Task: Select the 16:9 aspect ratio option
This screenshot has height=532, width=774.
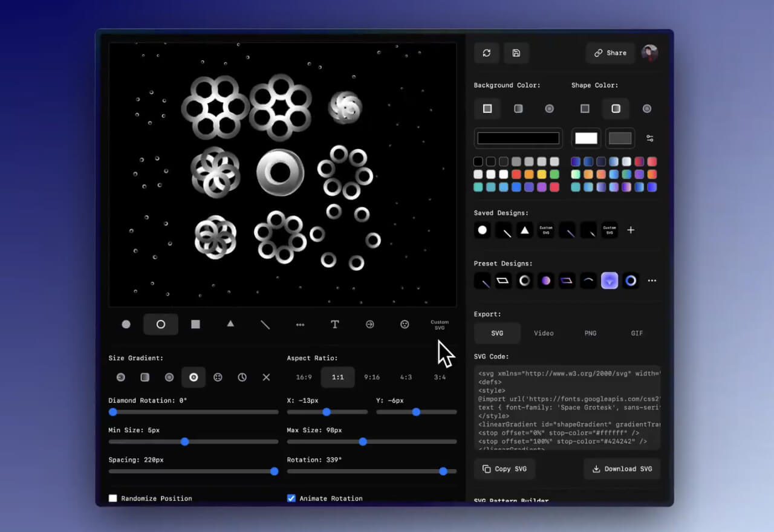Action: click(x=304, y=377)
